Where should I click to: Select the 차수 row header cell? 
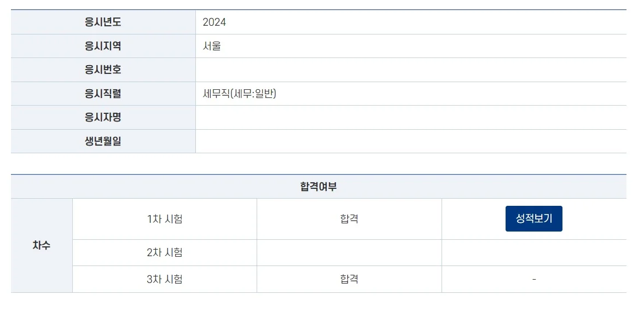[x=42, y=245]
